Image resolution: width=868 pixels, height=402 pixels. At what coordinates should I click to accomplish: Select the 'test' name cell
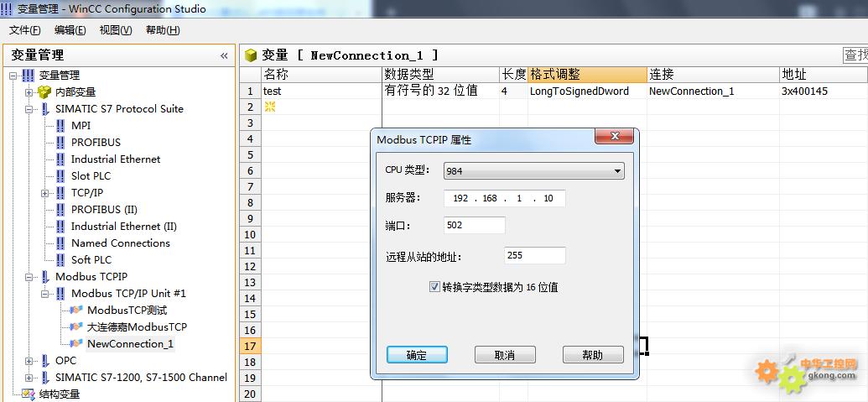(322, 91)
